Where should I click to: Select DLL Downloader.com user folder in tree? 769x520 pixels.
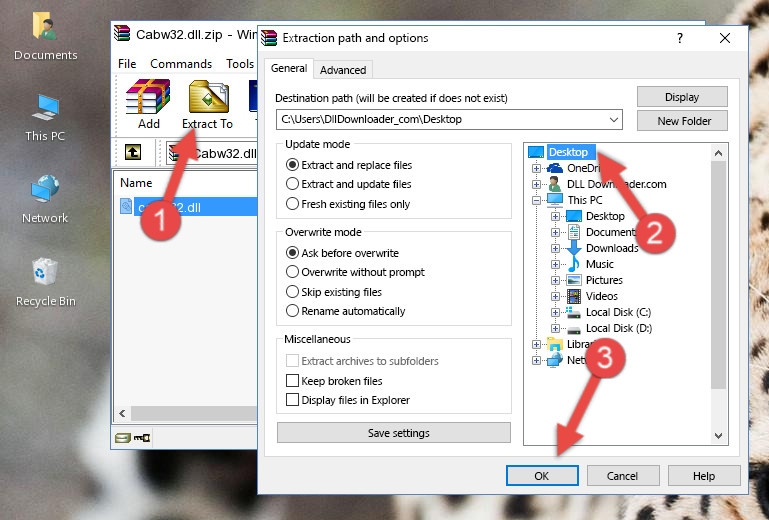[x=616, y=184]
